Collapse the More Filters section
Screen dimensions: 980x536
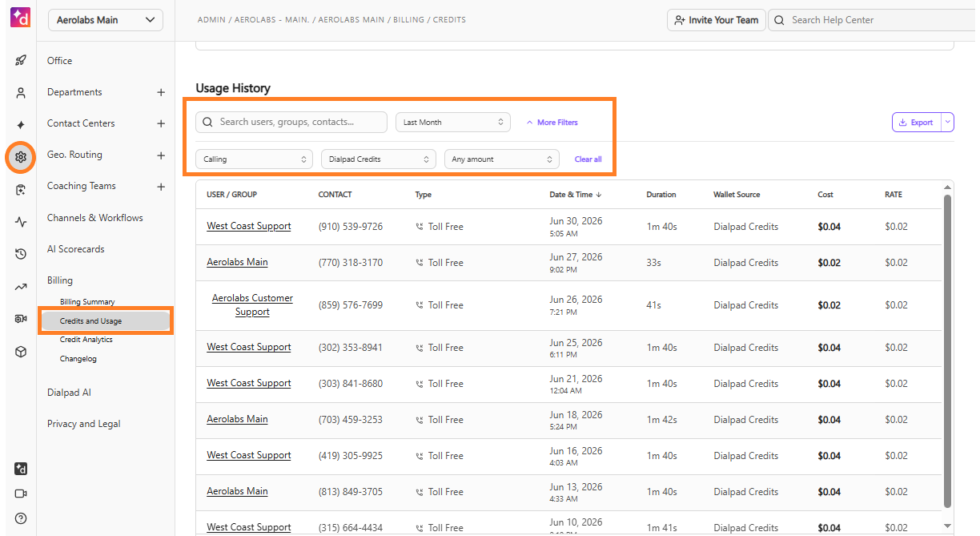pos(552,123)
